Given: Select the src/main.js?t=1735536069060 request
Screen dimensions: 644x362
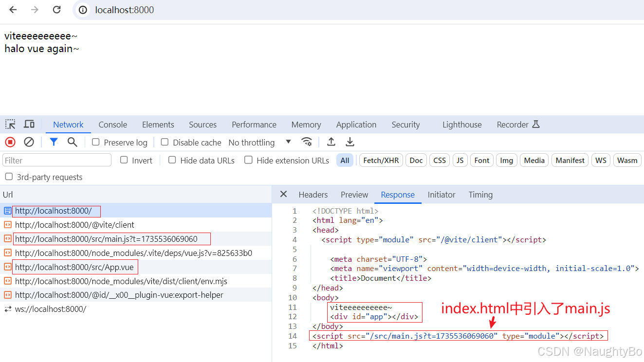Looking at the screenshot, I should pyautogui.click(x=136, y=239).
